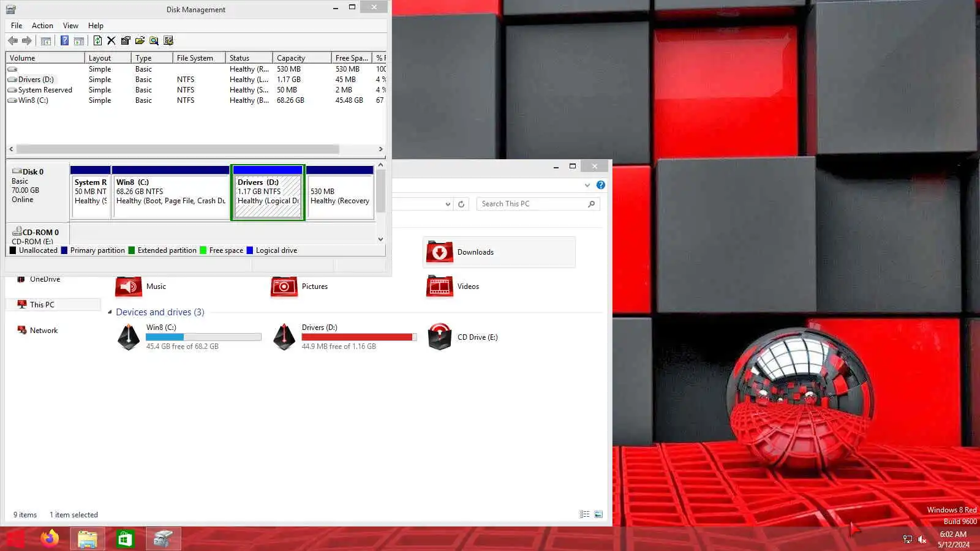Refresh the disk list using the green toolbar icon
980x551 pixels.
(97, 41)
